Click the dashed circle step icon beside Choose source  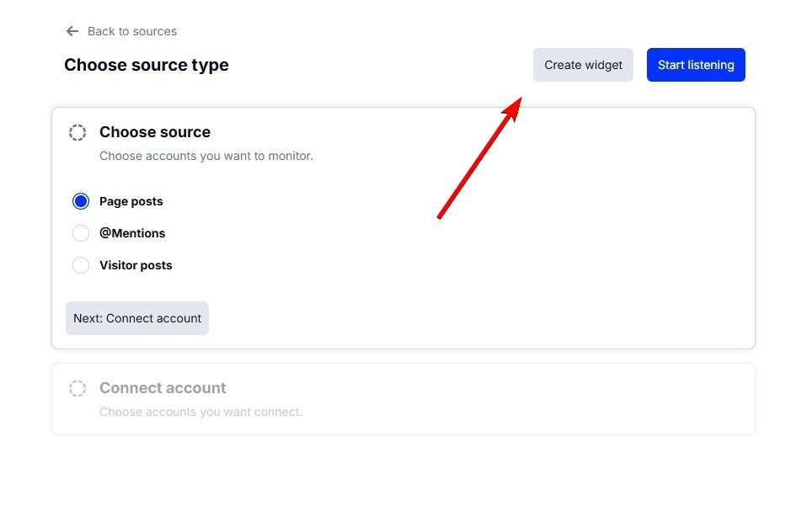77,132
